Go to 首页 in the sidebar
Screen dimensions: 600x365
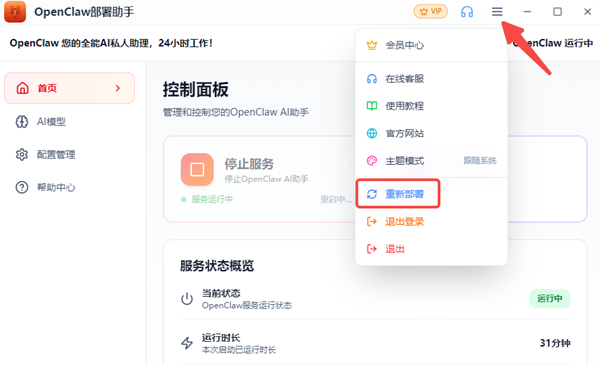click(x=69, y=88)
